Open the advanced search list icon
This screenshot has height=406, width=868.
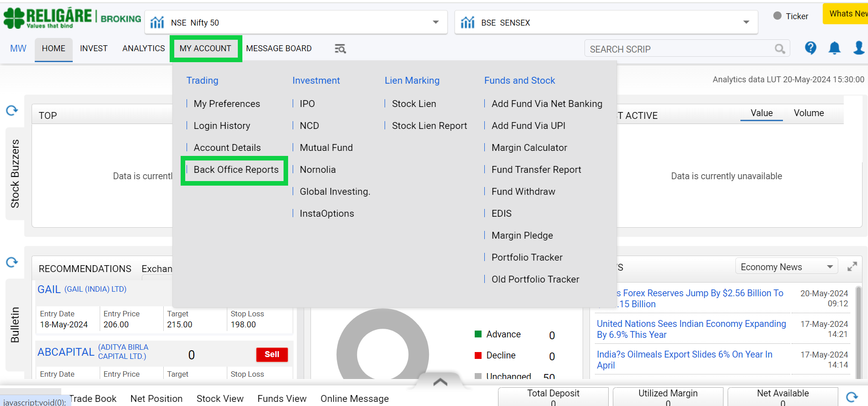[340, 49]
